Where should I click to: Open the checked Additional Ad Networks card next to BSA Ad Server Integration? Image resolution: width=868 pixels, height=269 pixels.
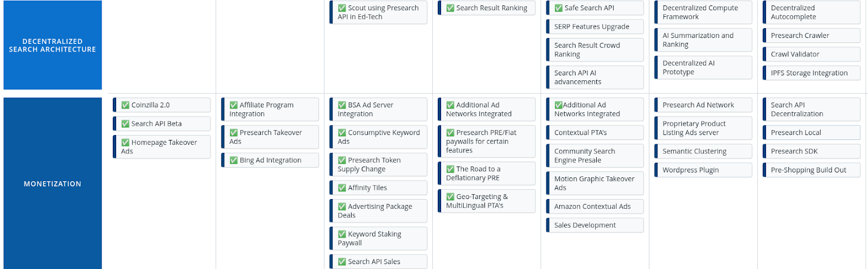click(487, 109)
